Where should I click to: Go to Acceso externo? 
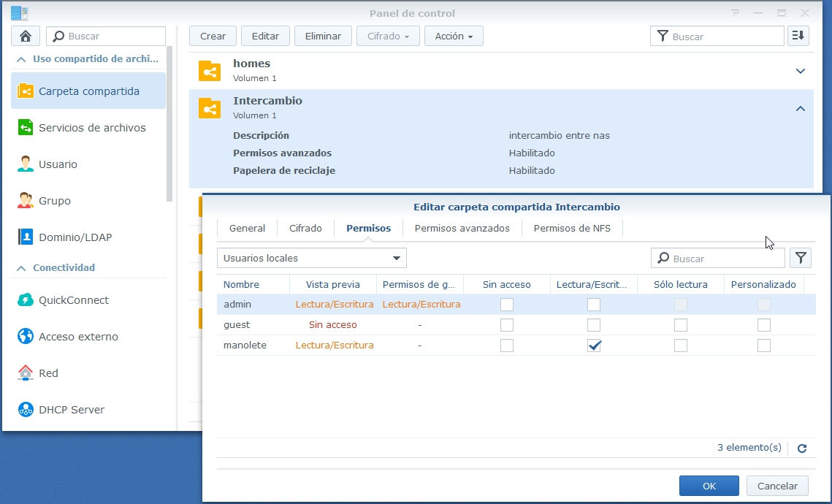coord(77,337)
